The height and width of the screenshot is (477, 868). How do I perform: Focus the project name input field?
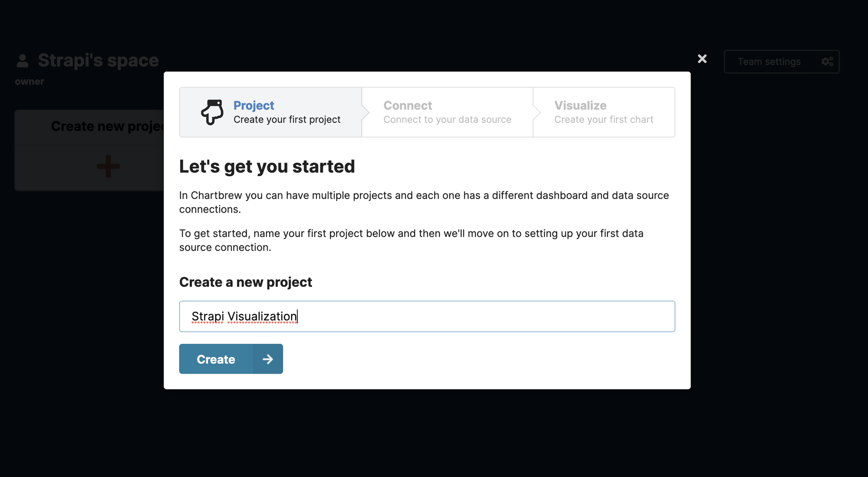(427, 316)
